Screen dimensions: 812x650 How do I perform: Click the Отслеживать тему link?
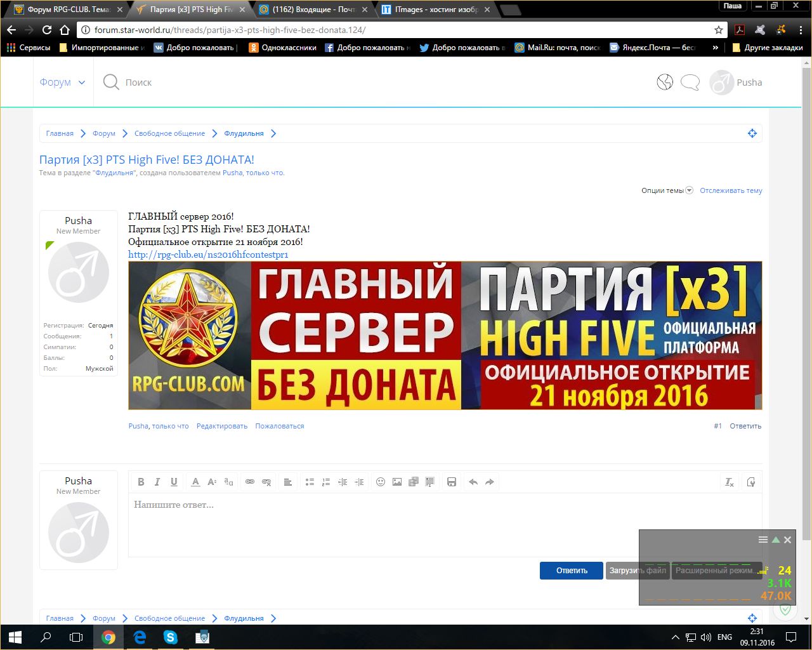point(731,190)
